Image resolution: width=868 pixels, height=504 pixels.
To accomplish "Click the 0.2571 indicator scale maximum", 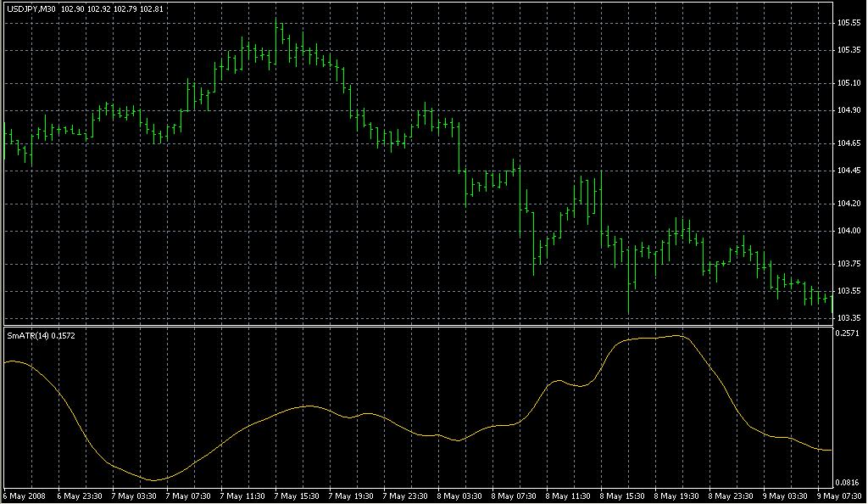I will pyautogui.click(x=849, y=334).
